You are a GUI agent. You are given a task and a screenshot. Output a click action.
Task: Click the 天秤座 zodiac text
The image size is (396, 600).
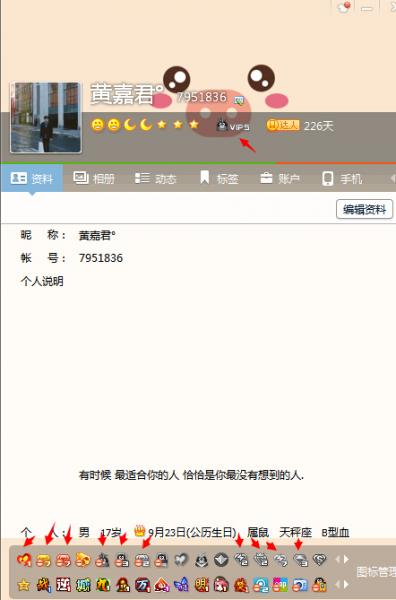[295, 532]
